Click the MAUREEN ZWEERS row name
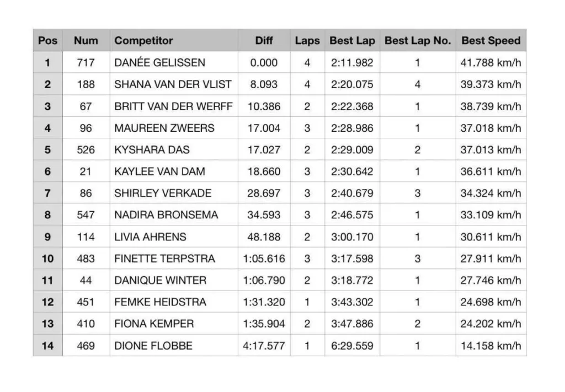The width and height of the screenshot is (565, 392). 164,128
